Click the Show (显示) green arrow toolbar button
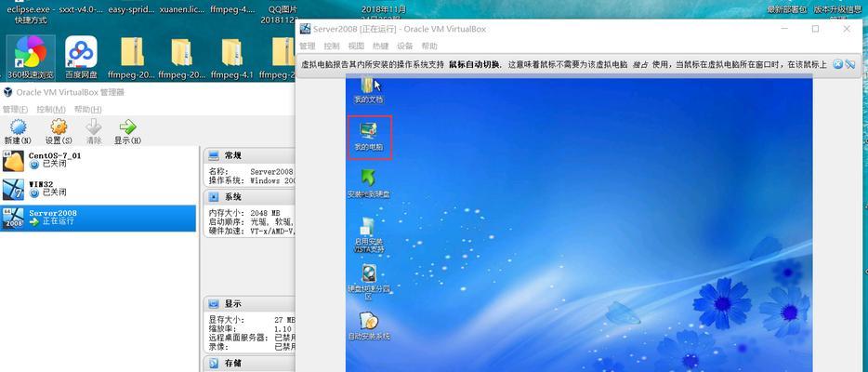This screenshot has height=372, width=868. pyautogui.click(x=128, y=131)
